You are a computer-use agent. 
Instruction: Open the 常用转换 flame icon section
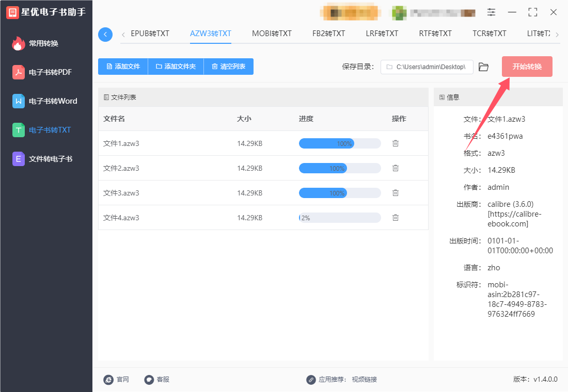click(36, 43)
